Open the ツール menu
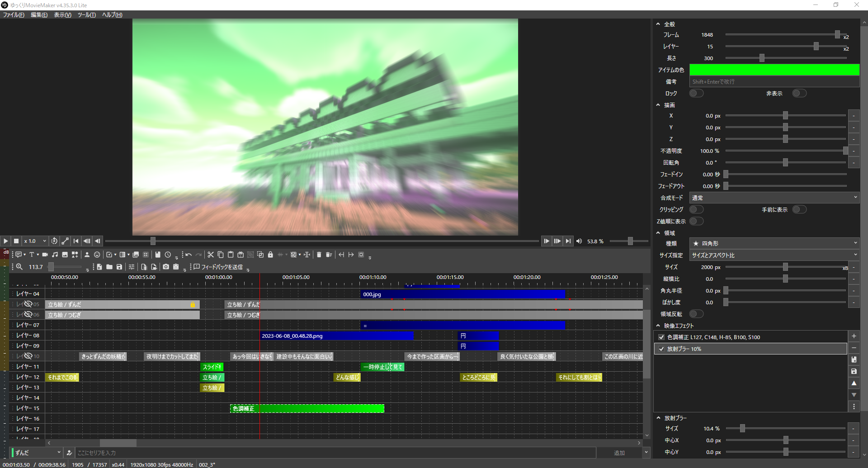Image resolution: width=868 pixels, height=468 pixels. 86,15
